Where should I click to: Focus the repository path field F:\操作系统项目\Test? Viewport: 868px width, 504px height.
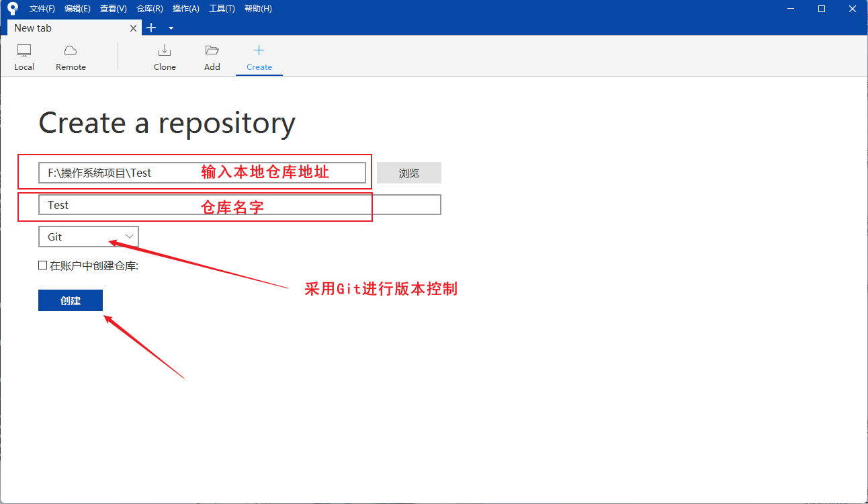(x=202, y=173)
